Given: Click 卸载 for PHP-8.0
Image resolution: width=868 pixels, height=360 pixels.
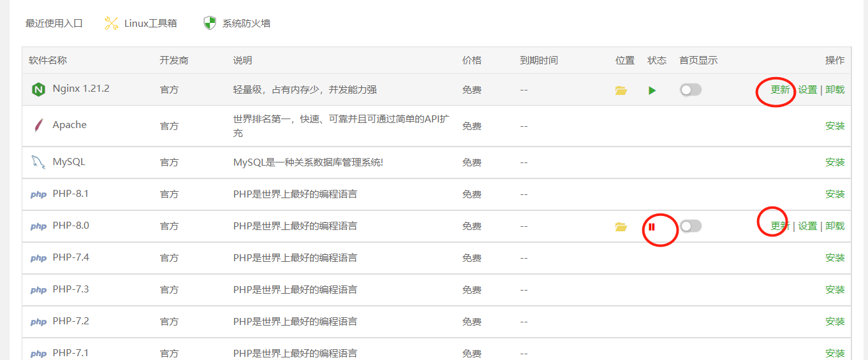Looking at the screenshot, I should 835,226.
